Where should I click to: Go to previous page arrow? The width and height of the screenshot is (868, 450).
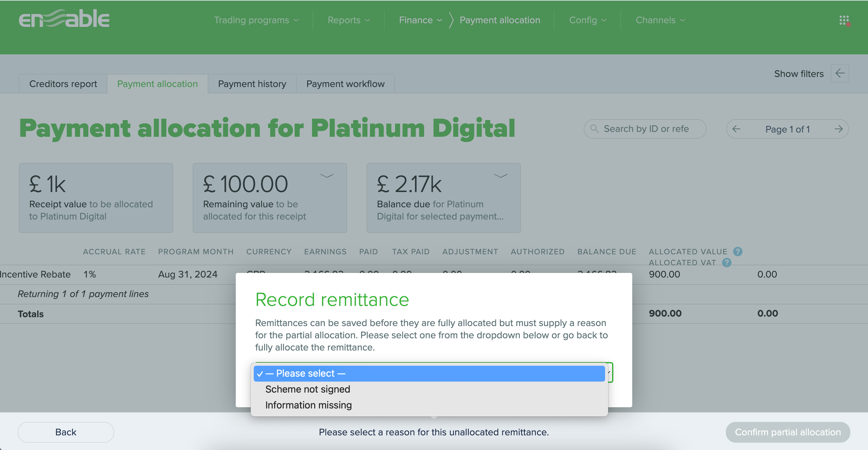pyautogui.click(x=736, y=129)
